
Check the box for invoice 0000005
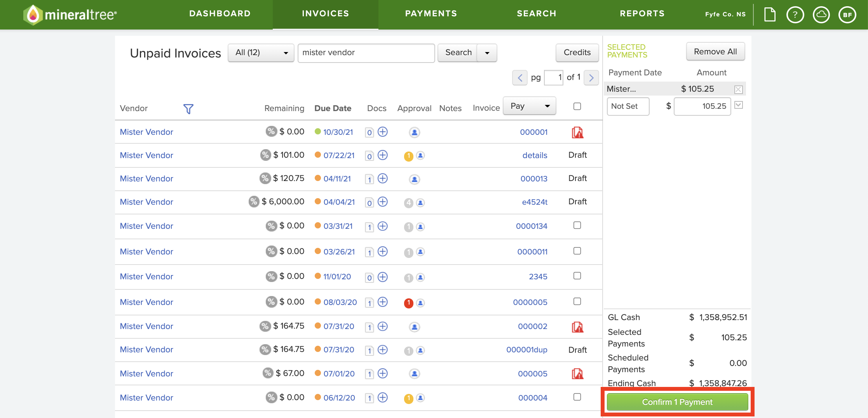pos(577,301)
